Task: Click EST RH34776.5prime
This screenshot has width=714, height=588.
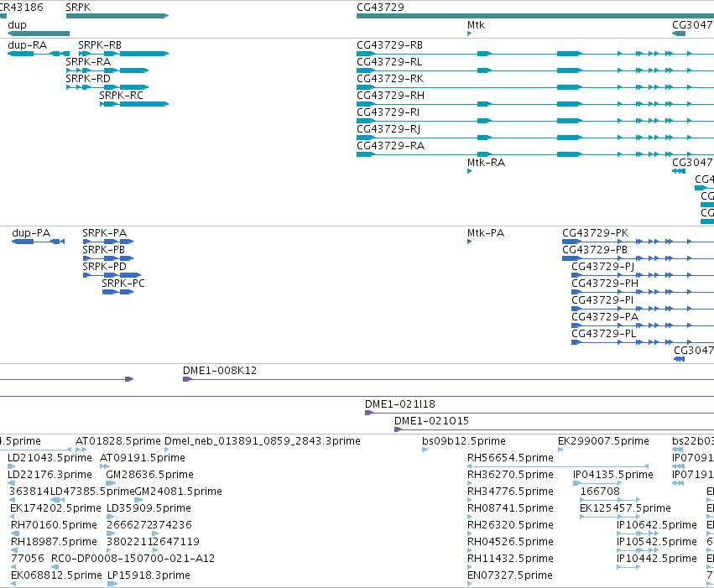Action: pos(510,492)
